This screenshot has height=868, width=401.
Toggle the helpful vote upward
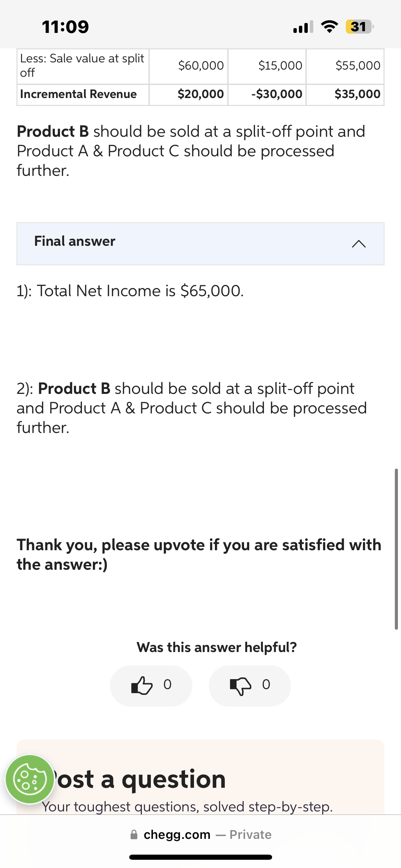tap(151, 686)
